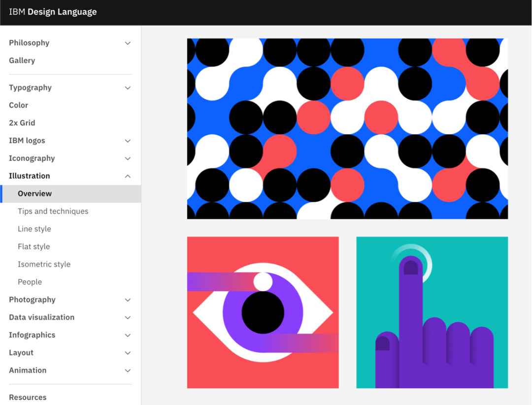
Task: Expand the Typography section chevron
Action: pyautogui.click(x=128, y=88)
